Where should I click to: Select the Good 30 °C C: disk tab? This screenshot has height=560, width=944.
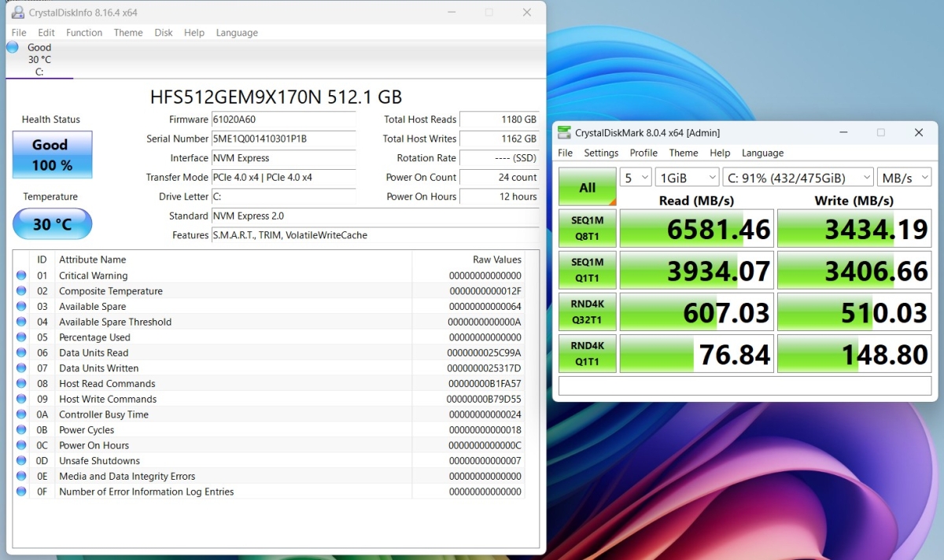(x=39, y=60)
